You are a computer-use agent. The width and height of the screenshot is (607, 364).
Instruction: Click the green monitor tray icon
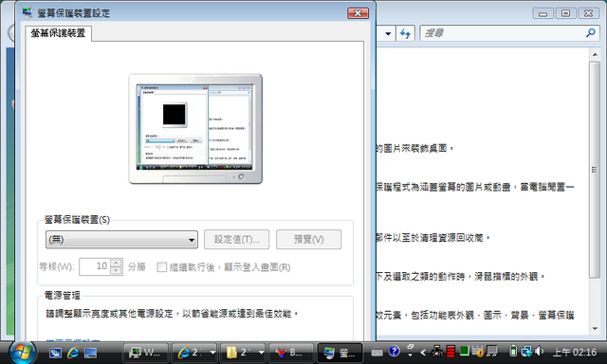(x=464, y=351)
